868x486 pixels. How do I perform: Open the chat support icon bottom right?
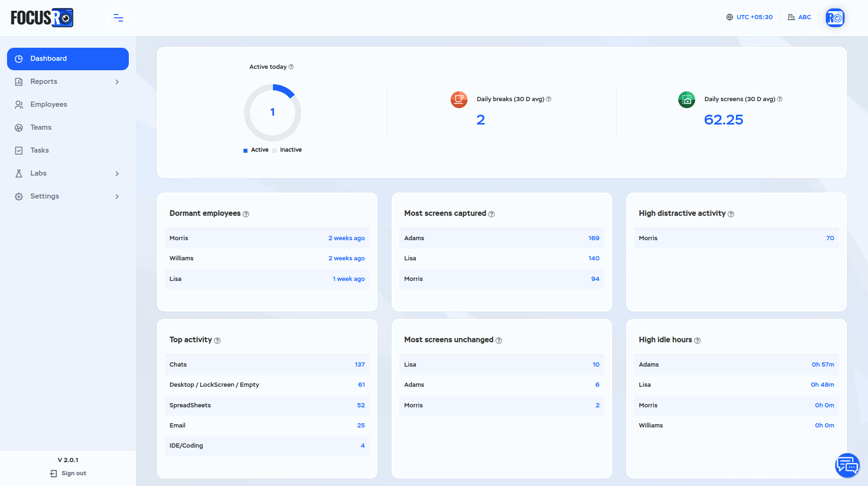tap(847, 465)
